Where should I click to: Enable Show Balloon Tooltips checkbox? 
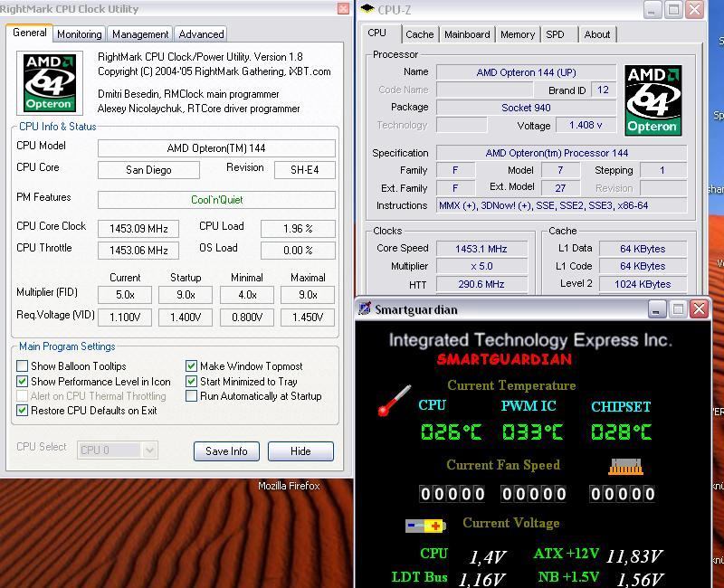click(x=22, y=366)
